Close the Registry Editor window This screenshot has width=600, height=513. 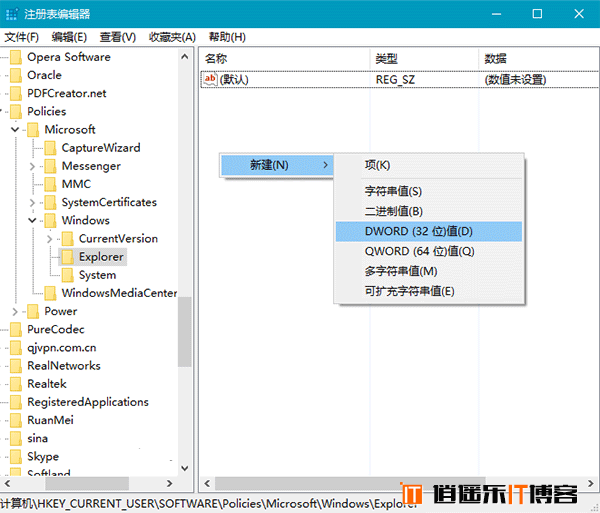[579, 14]
